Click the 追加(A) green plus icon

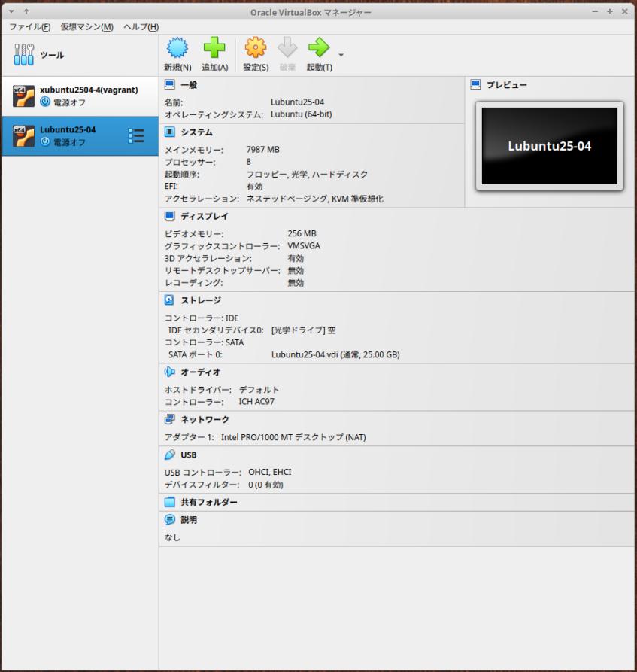214,47
